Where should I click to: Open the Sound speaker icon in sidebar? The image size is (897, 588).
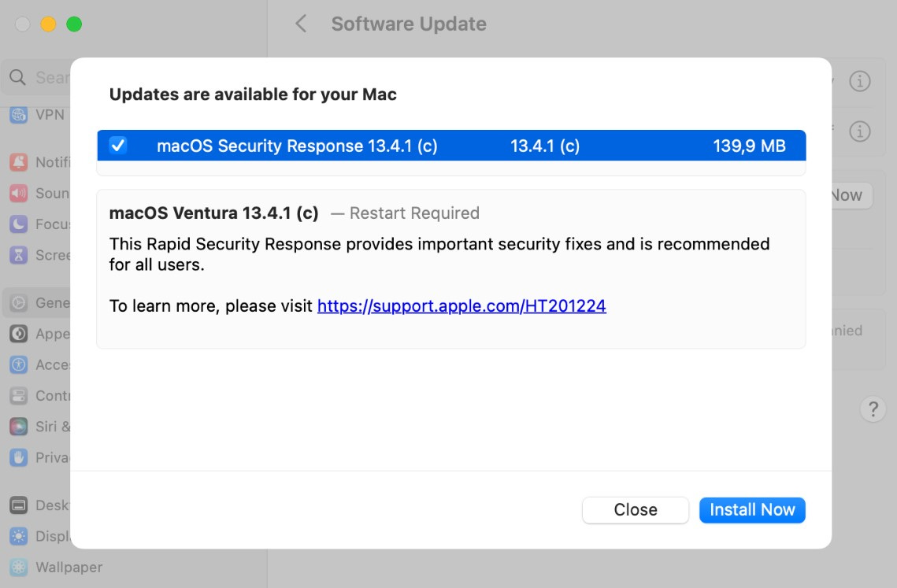click(x=18, y=194)
